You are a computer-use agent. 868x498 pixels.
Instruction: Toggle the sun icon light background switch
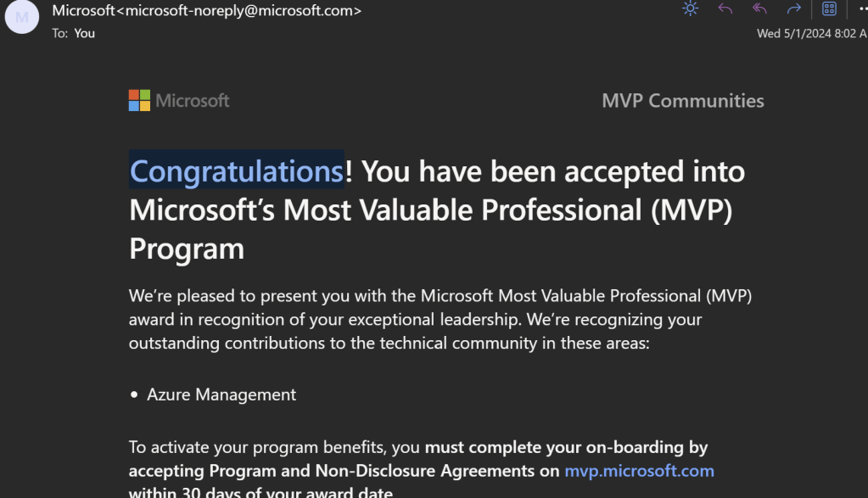click(x=691, y=9)
